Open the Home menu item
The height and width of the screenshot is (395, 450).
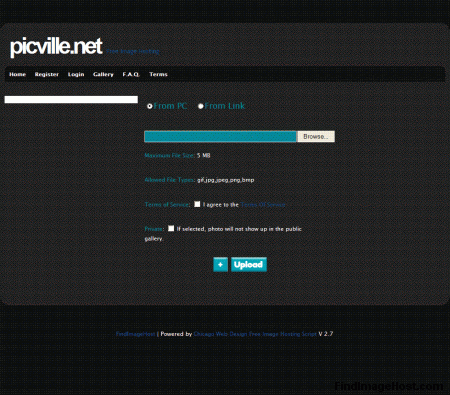17,74
